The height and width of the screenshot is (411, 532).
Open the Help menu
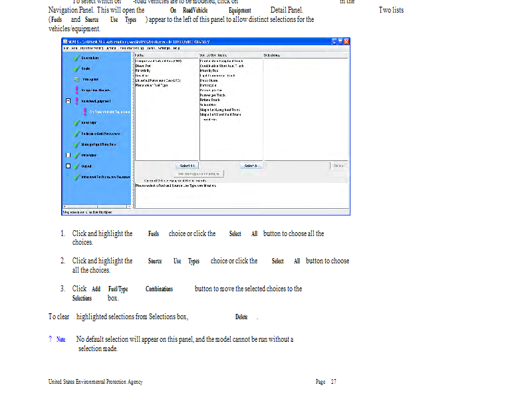(x=176, y=49)
